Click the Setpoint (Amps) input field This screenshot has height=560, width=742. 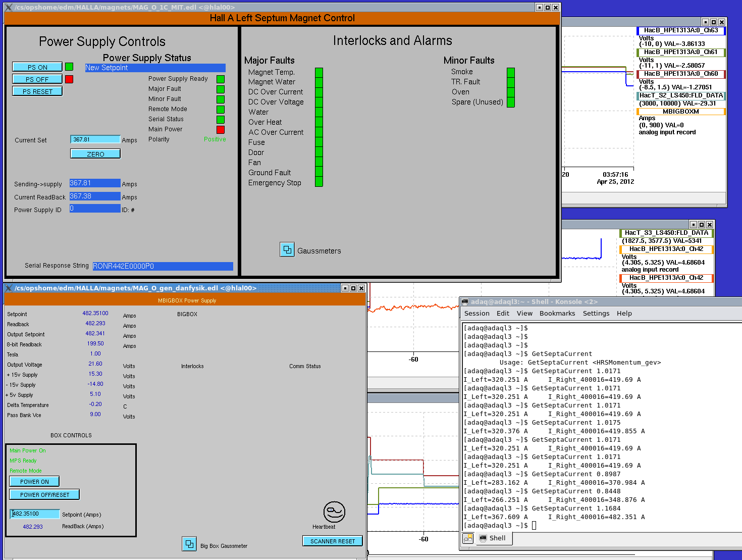(x=35, y=514)
